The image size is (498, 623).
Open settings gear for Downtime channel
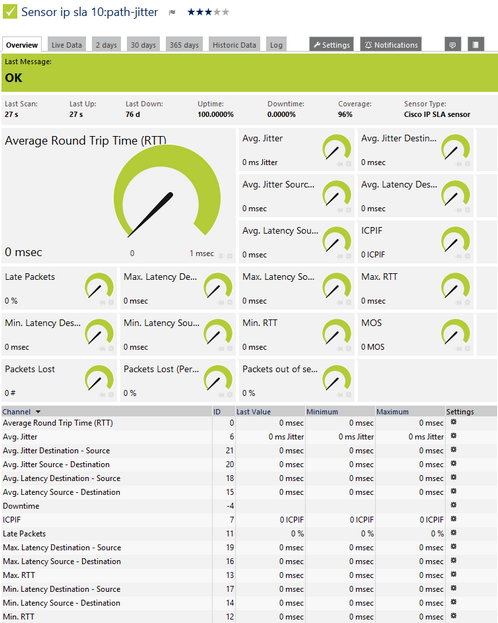pos(453,505)
